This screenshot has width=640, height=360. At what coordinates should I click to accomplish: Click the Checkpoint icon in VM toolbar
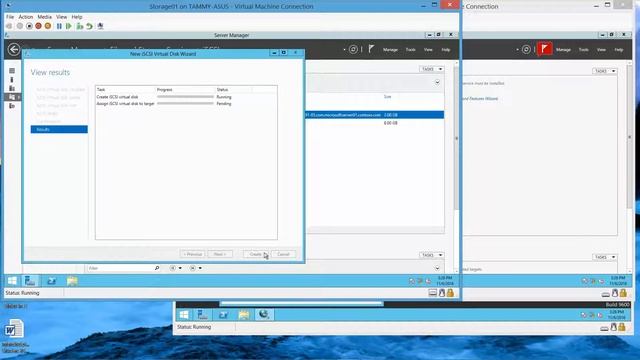pyautogui.click(x=80, y=26)
